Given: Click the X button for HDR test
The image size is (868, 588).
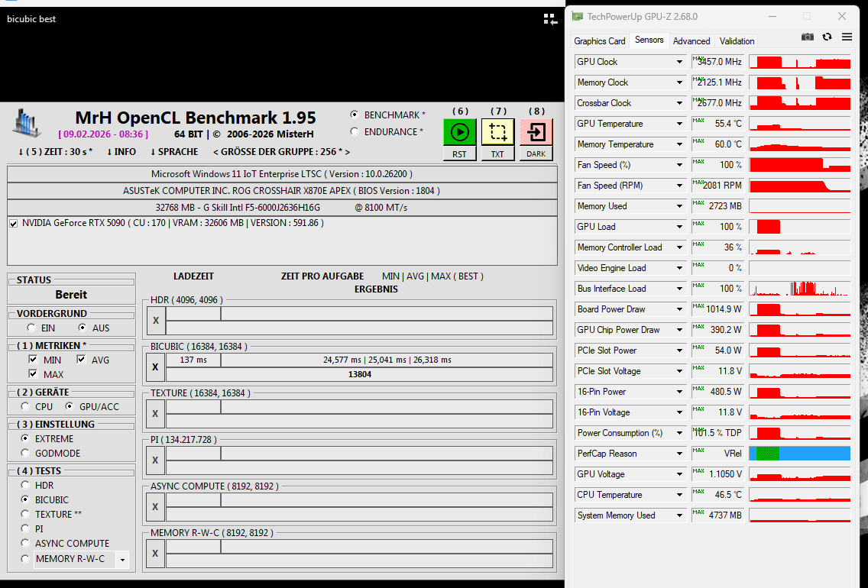Looking at the screenshot, I should 156,321.
